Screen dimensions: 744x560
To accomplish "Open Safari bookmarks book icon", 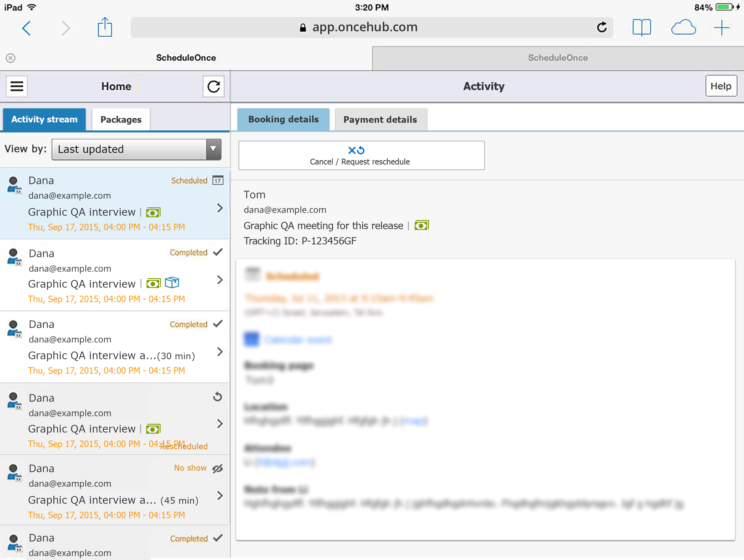I will click(x=641, y=28).
